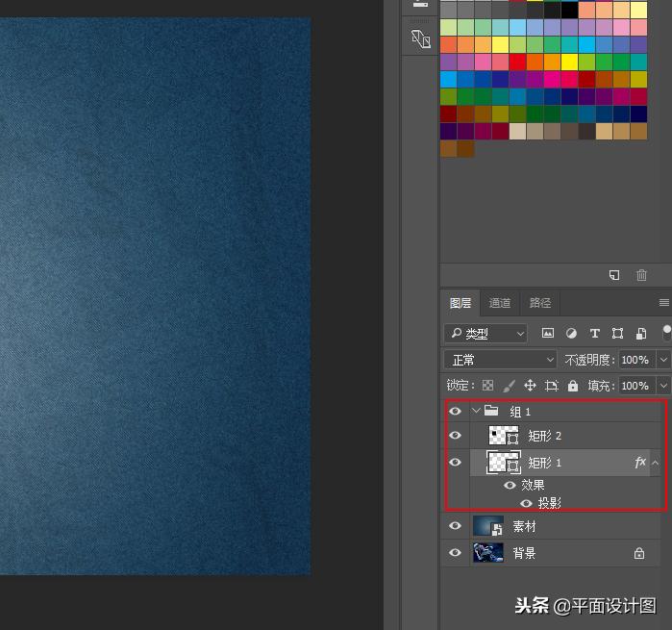Select the 矩形 2 layer thumbnail
Viewport: 672px width, 630px height.
(504, 436)
